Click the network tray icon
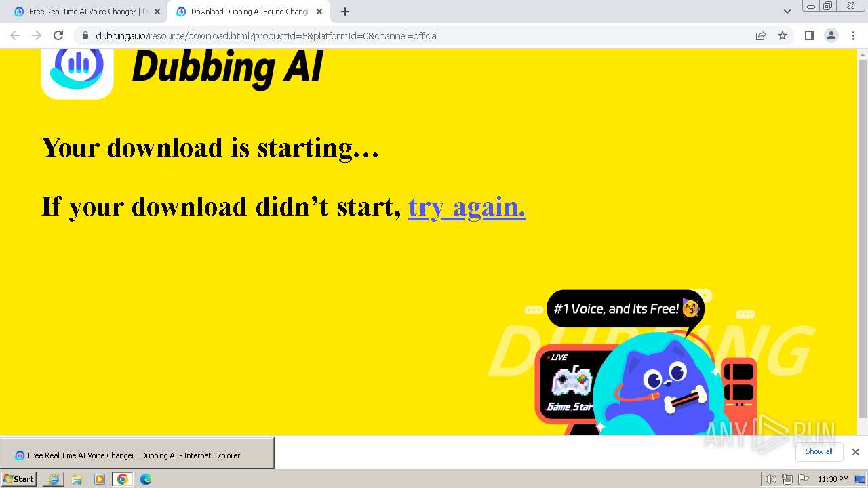The height and width of the screenshot is (488, 868). 787,479
